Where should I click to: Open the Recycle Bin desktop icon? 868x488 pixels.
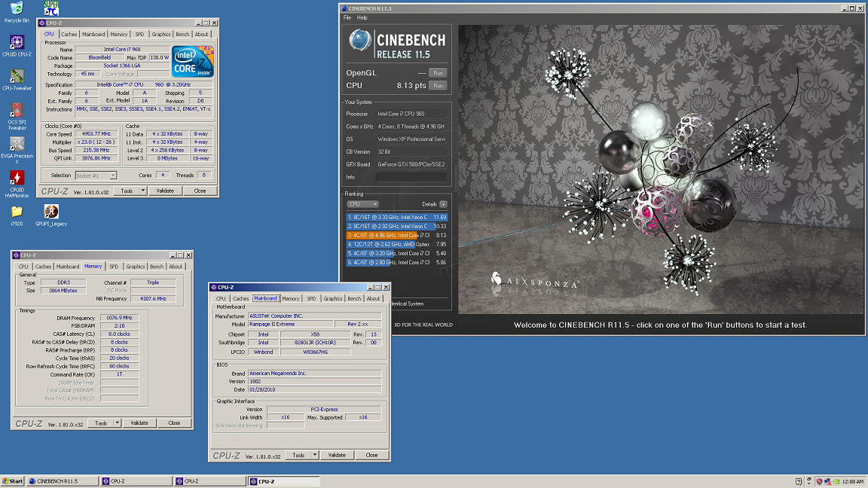pos(17,12)
